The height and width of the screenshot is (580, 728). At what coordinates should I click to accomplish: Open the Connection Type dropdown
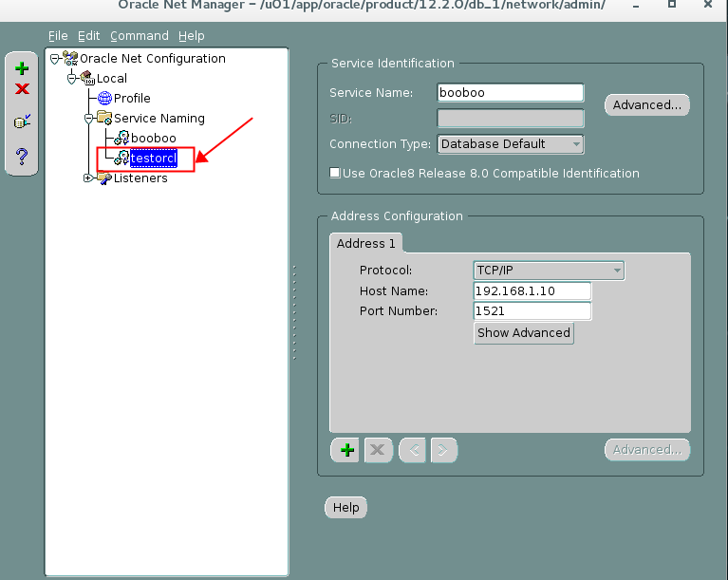pos(510,144)
